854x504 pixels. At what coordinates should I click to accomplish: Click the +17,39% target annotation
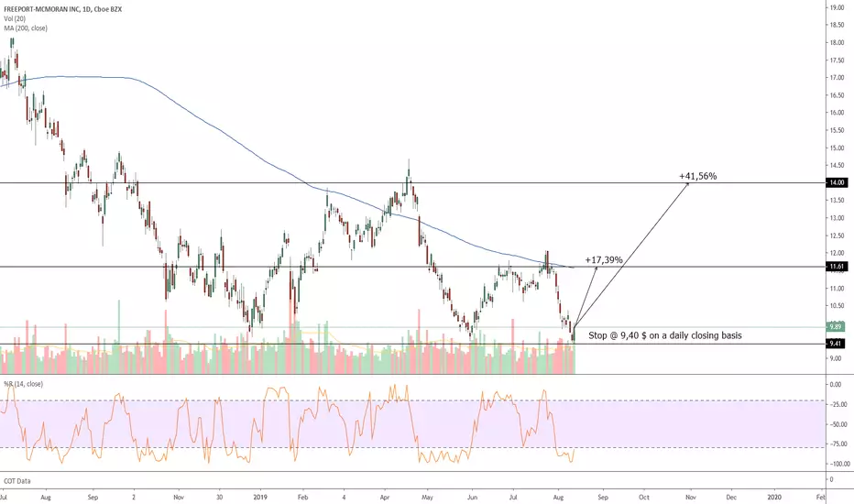pyautogui.click(x=604, y=260)
